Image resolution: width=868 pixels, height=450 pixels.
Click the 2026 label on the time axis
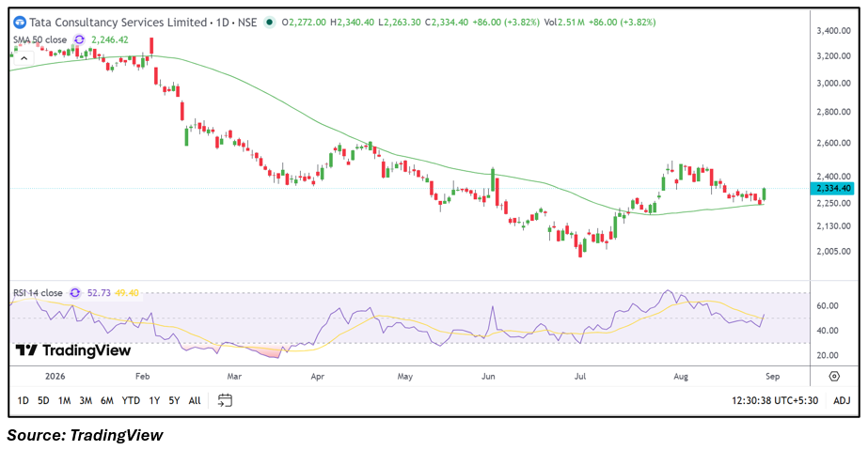(x=55, y=377)
